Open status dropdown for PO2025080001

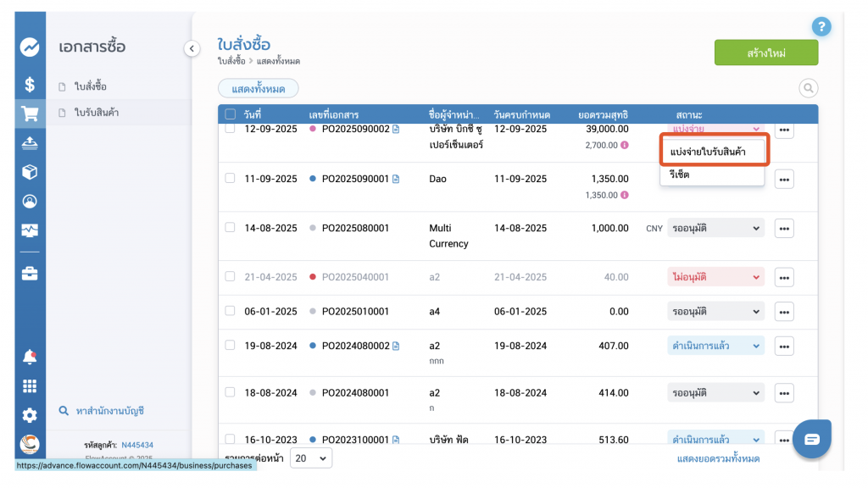click(x=715, y=228)
